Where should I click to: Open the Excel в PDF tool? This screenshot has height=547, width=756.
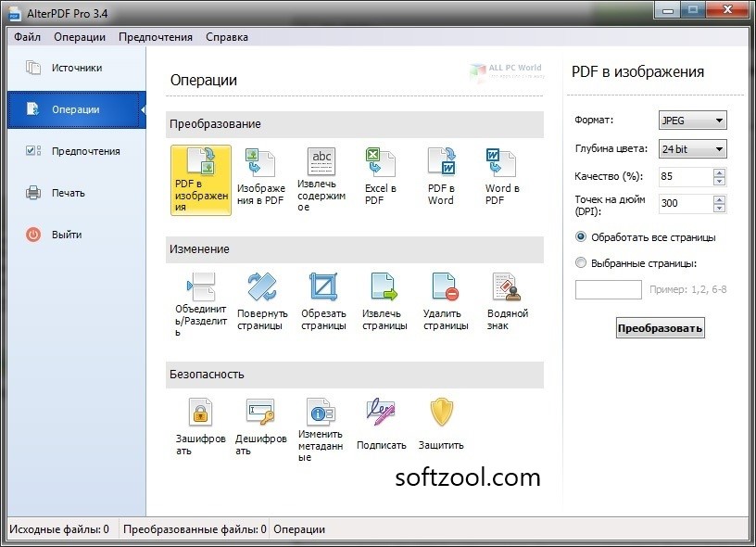[381, 179]
